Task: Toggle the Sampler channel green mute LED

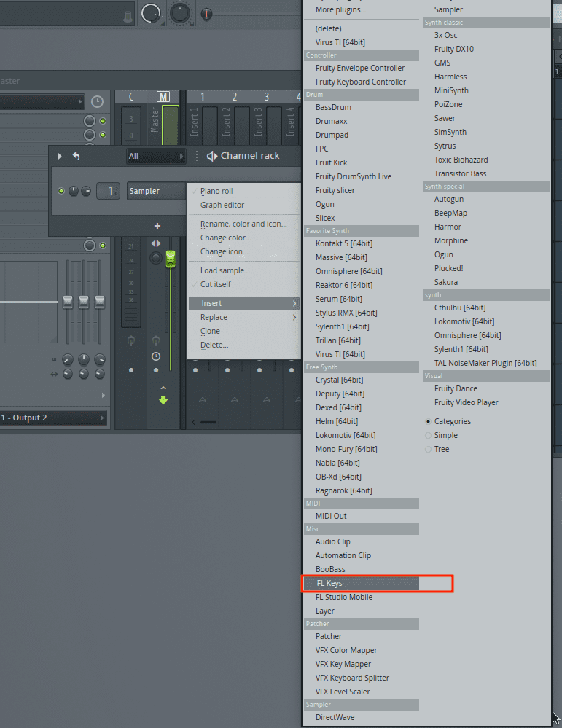Action: pyautogui.click(x=61, y=191)
